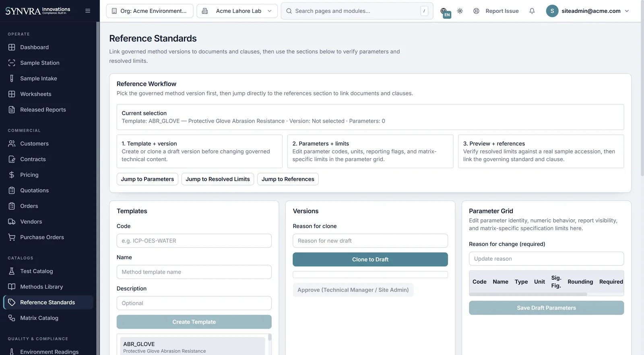The image size is (644, 355).
Task: Open the Purchase Orders cart icon
Action: point(12,237)
